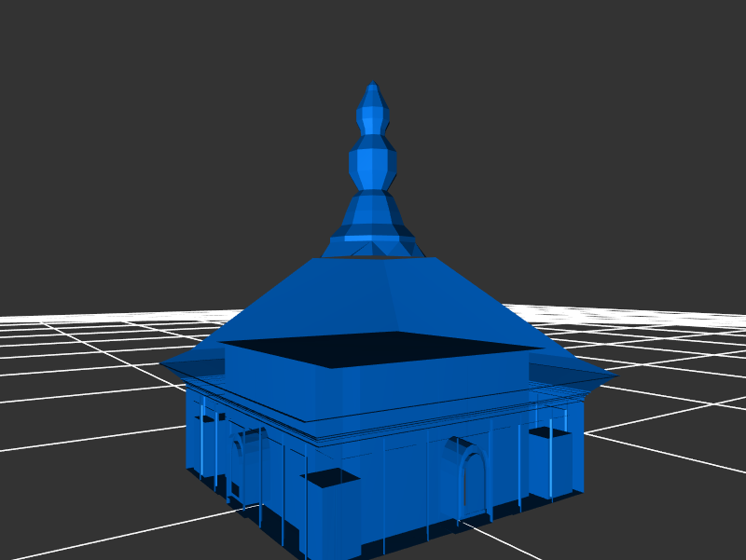Viewport: 746px width, 560px height.
Task: Pick the left corner tip of the roof eave
Action: pos(163,363)
